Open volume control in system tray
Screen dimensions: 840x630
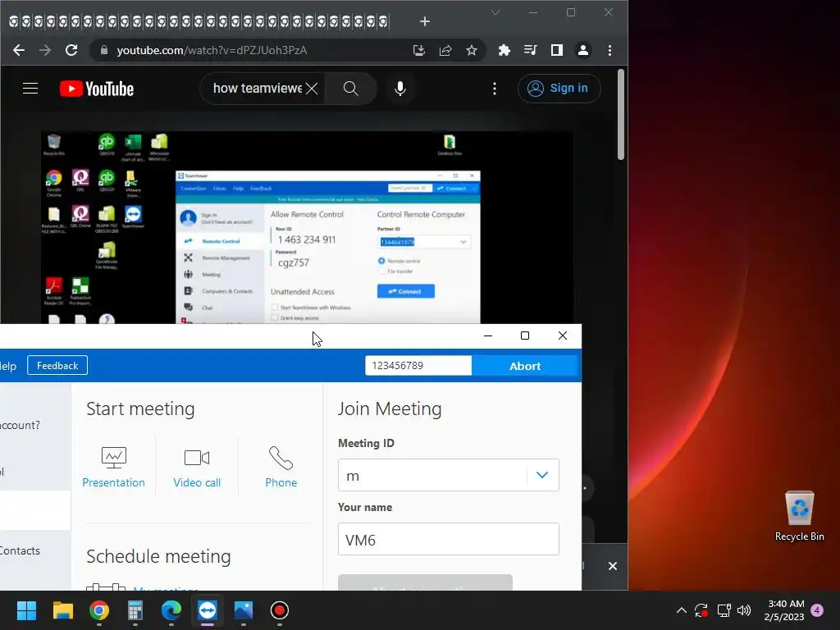[744, 610]
